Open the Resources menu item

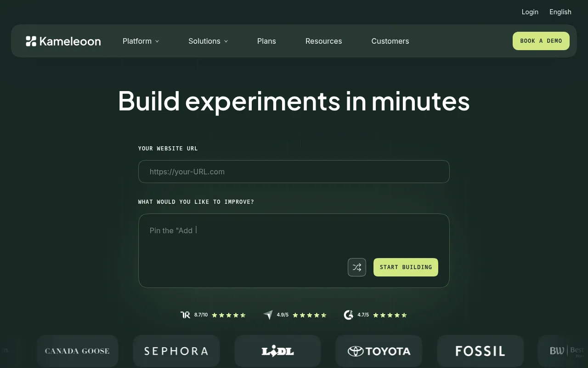(x=324, y=41)
